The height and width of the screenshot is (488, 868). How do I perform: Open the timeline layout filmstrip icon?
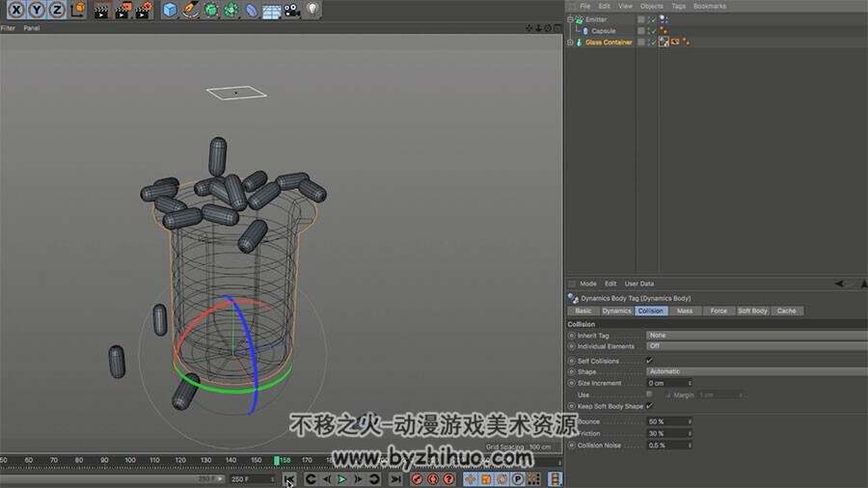pyautogui.click(x=556, y=479)
